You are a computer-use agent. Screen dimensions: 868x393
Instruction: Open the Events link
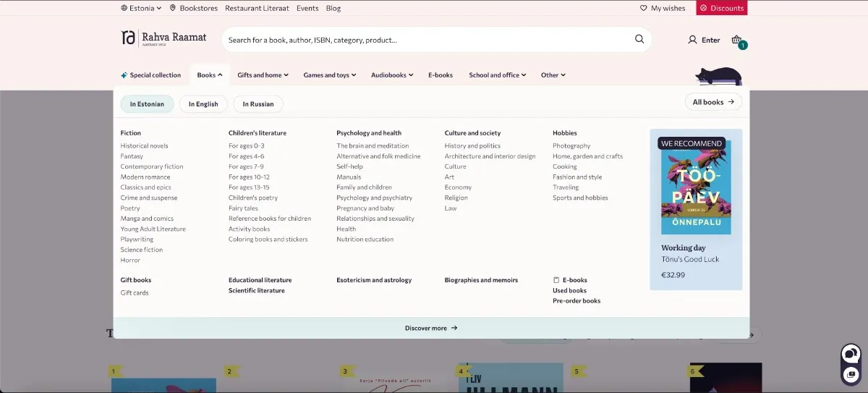[x=307, y=8]
